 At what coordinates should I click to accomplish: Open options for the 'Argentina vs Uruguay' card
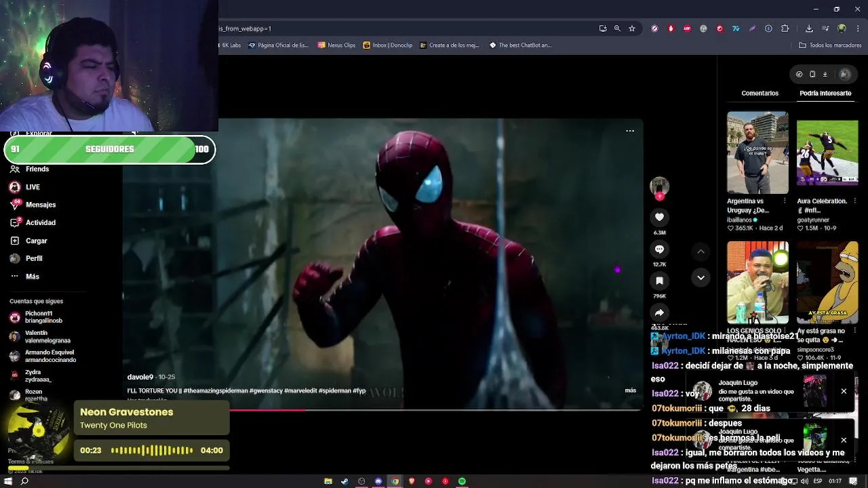[x=785, y=201]
